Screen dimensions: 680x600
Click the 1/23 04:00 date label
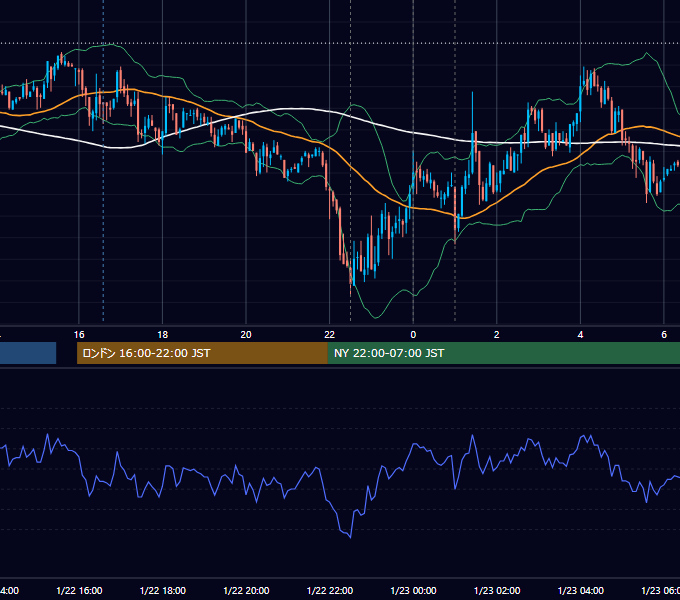[x=581, y=590]
